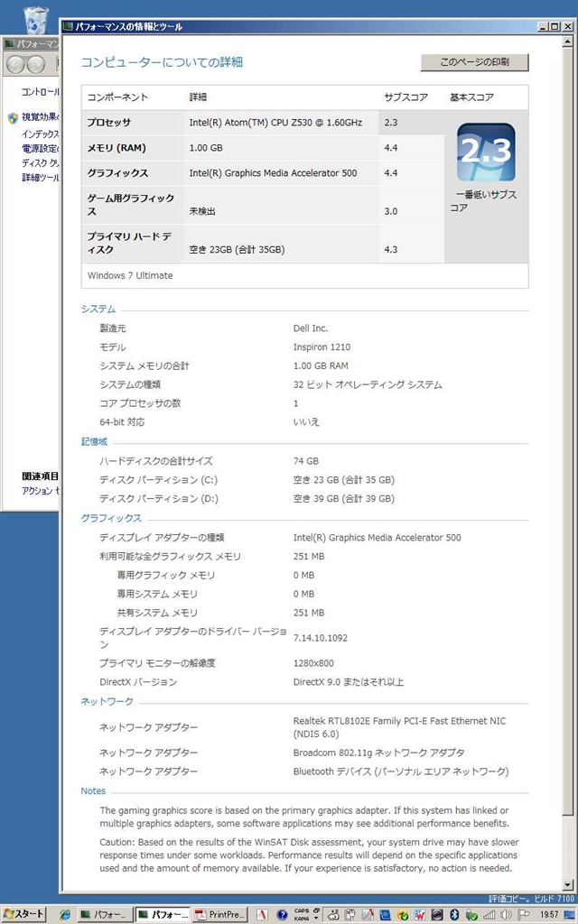
Task: Open the volume speaker tray icon
Action: 506,915
